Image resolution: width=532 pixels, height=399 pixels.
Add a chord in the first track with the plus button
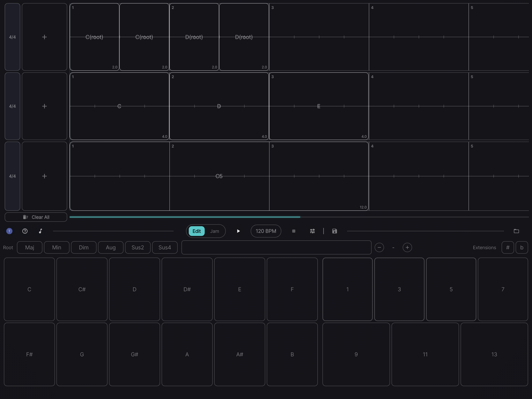44,37
